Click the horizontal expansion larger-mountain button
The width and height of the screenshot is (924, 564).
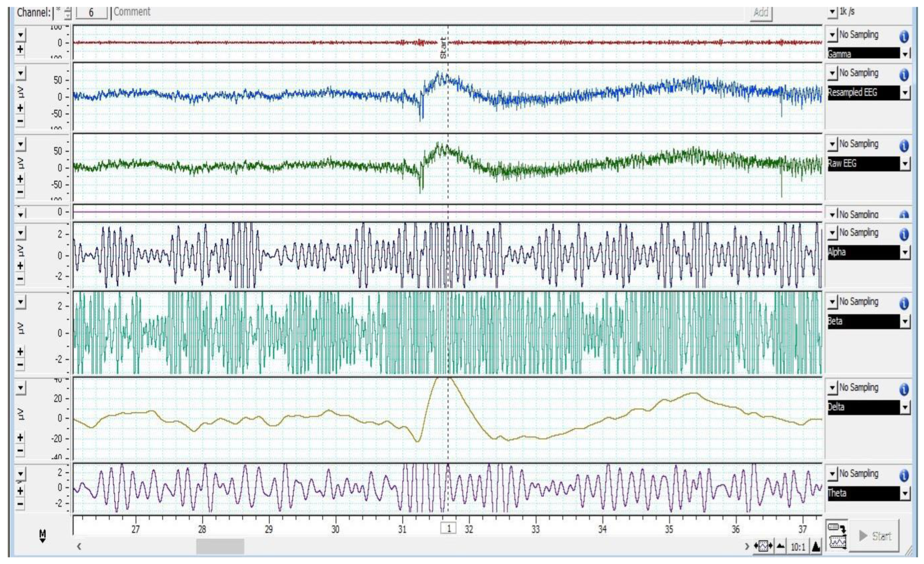(x=816, y=547)
